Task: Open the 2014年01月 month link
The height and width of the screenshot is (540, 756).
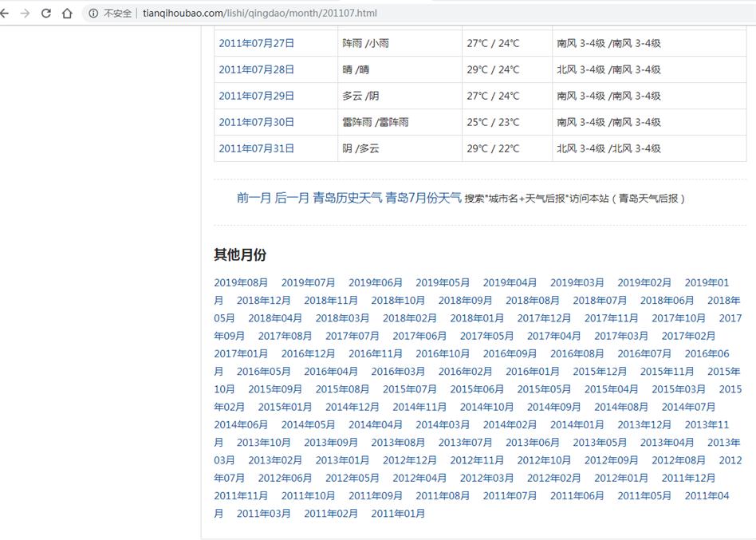Action: click(x=577, y=425)
